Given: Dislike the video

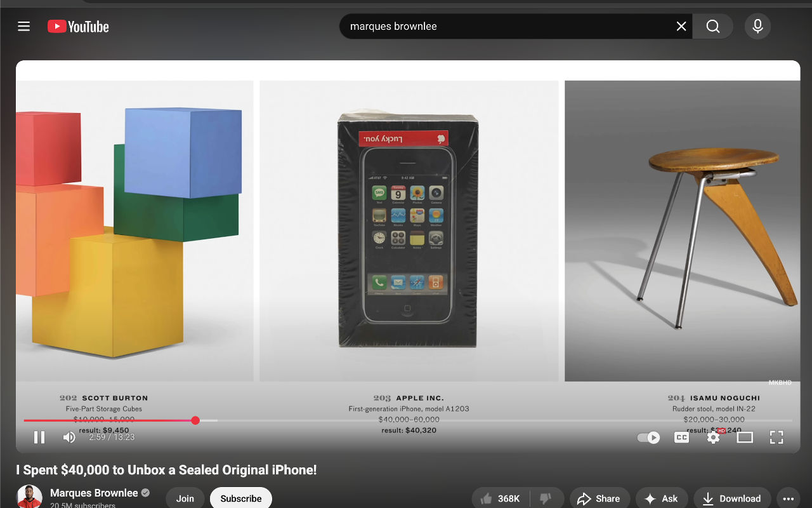Looking at the screenshot, I should click(546, 498).
